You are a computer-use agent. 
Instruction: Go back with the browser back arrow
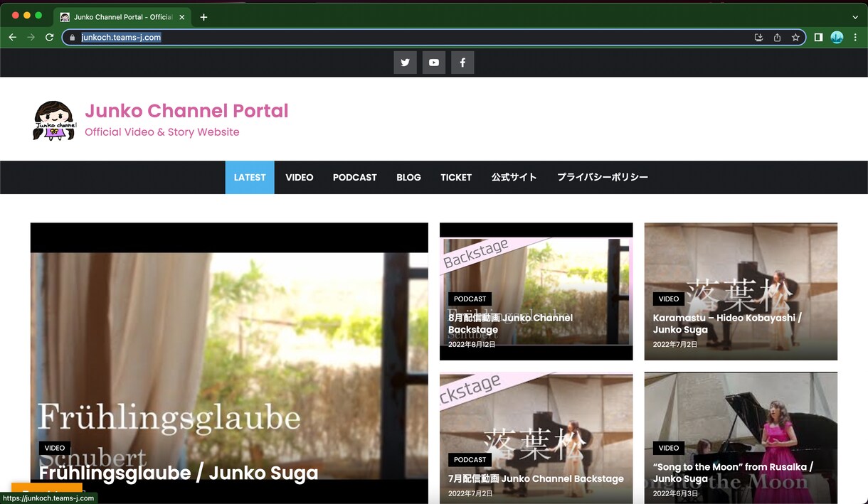point(13,38)
